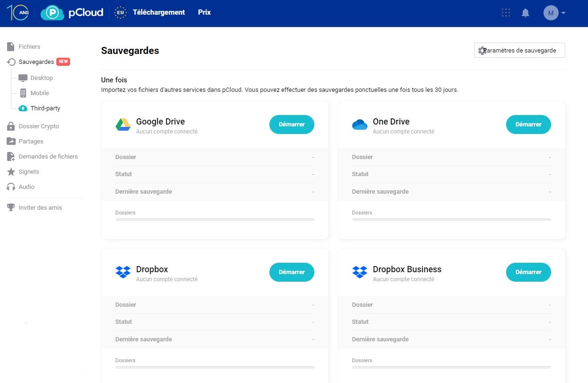Click Statut row in One Drive card
Viewport: 588px width, 383px height.
452,174
